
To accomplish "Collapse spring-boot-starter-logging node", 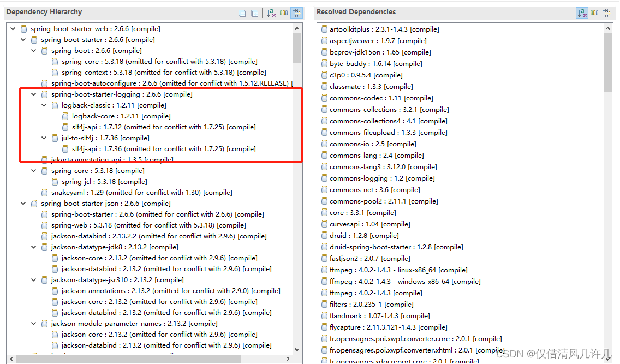I will pos(34,94).
